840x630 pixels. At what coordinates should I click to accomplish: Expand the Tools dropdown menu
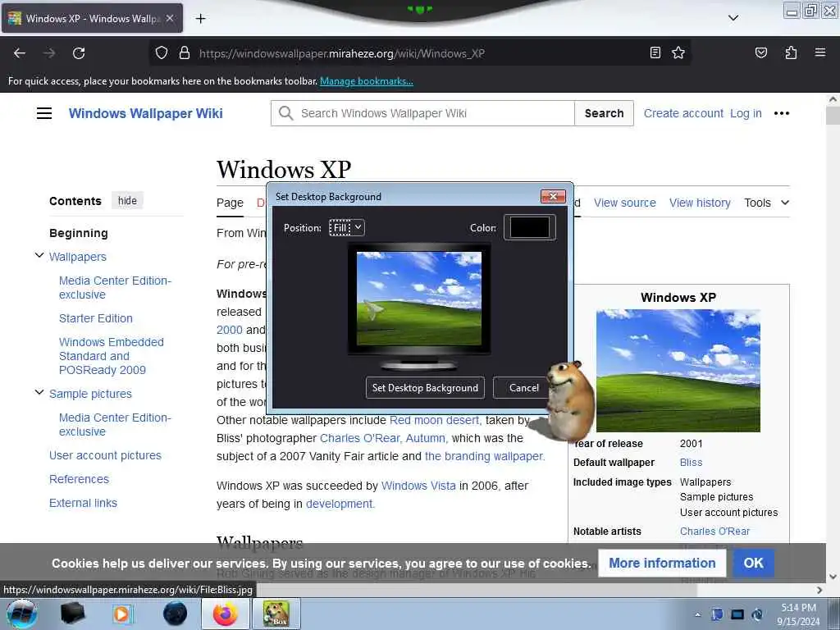pyautogui.click(x=766, y=203)
